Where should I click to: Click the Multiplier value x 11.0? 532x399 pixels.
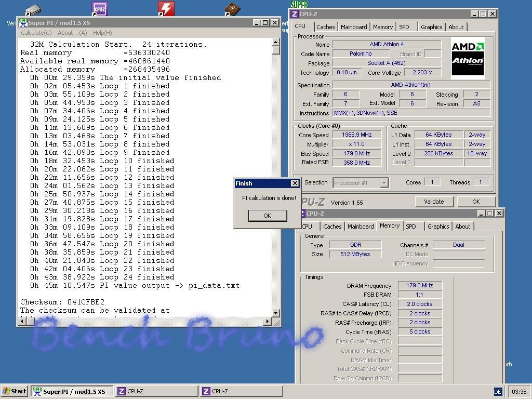click(x=356, y=144)
